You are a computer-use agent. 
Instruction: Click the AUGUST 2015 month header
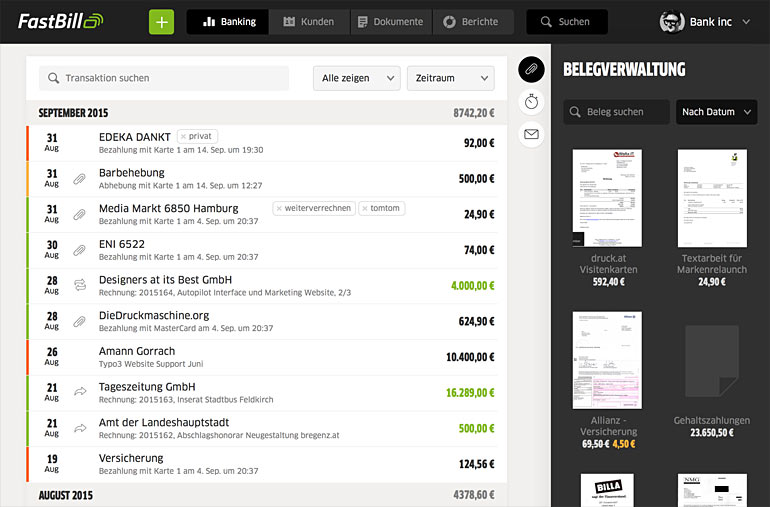click(x=66, y=495)
